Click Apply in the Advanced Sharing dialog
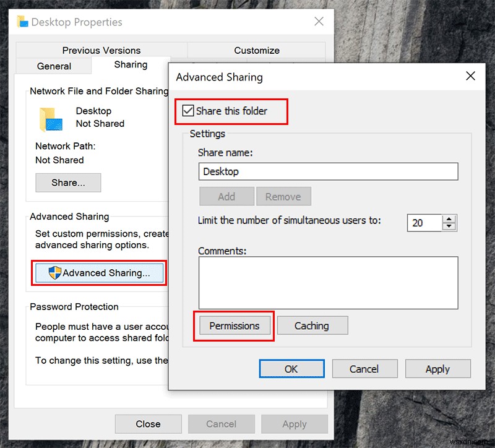Viewport: 495px width, 448px height. pyautogui.click(x=437, y=368)
